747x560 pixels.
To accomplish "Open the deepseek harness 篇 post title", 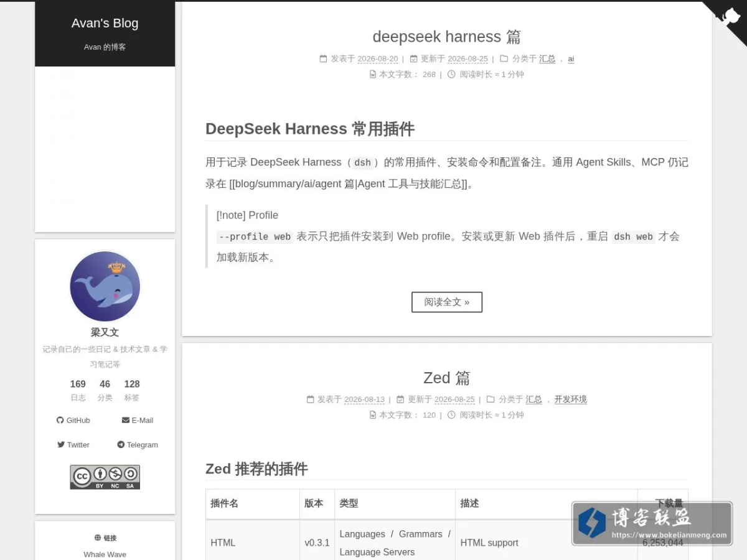I will pyautogui.click(x=447, y=37).
